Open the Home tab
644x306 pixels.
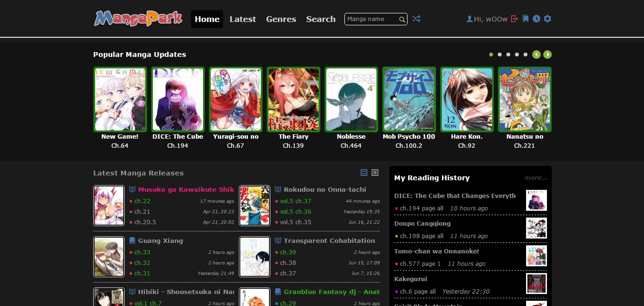(x=207, y=19)
